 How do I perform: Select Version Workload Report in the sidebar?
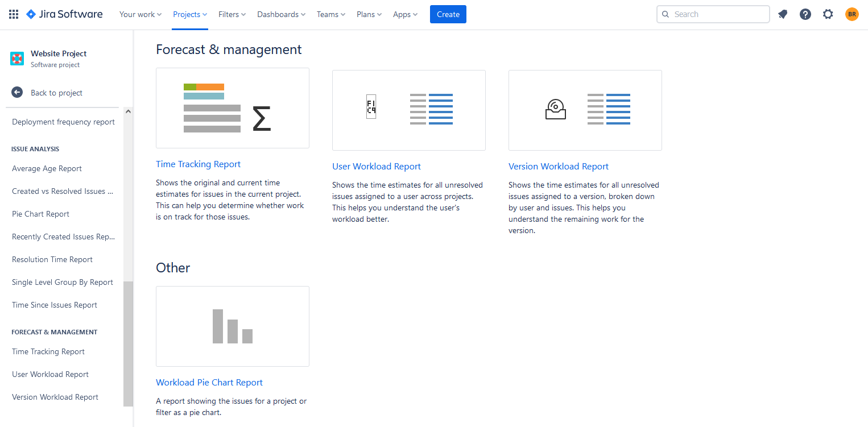tap(55, 397)
